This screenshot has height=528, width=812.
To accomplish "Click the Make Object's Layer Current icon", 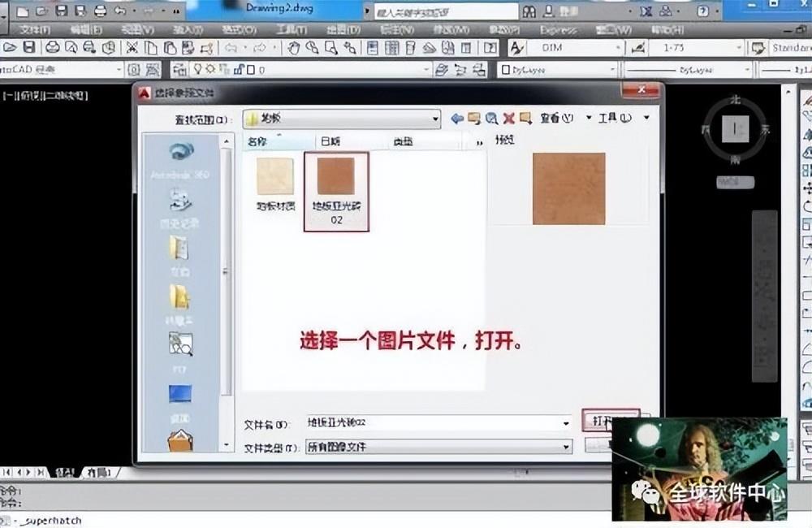I will 442,69.
